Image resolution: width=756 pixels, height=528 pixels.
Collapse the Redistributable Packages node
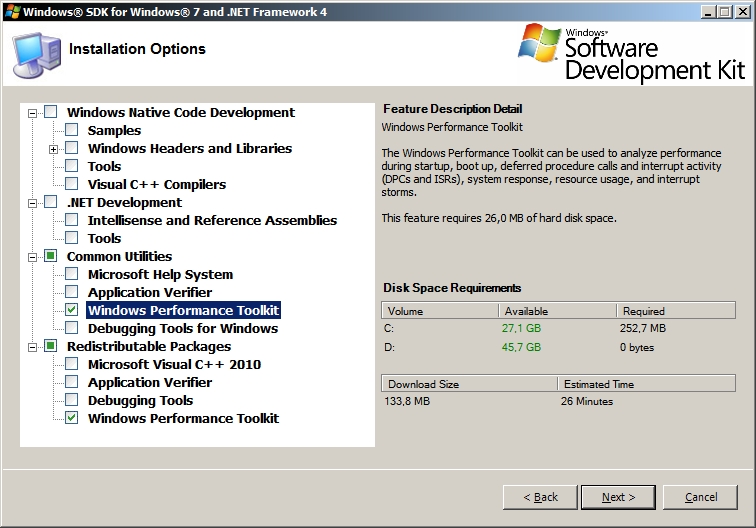pyautogui.click(x=32, y=347)
